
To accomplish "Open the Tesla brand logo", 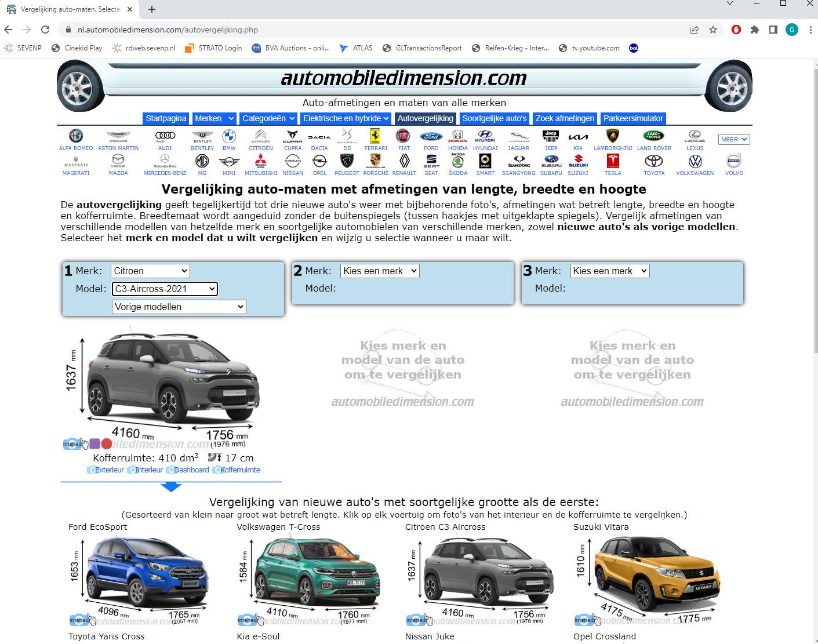I will [613, 162].
